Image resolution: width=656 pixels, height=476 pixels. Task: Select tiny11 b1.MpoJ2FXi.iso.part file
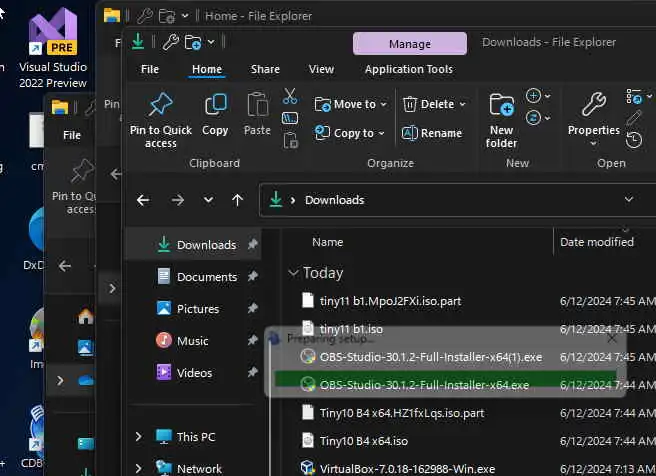pyautogui.click(x=390, y=301)
